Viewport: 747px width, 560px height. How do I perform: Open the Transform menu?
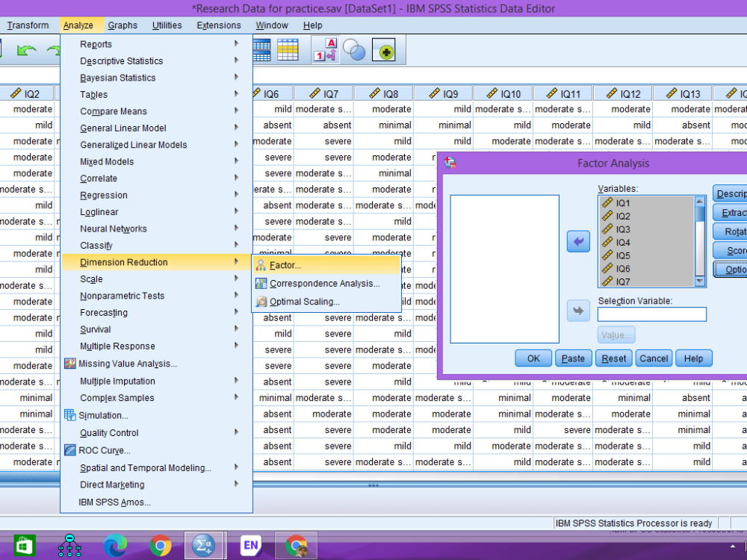28,25
